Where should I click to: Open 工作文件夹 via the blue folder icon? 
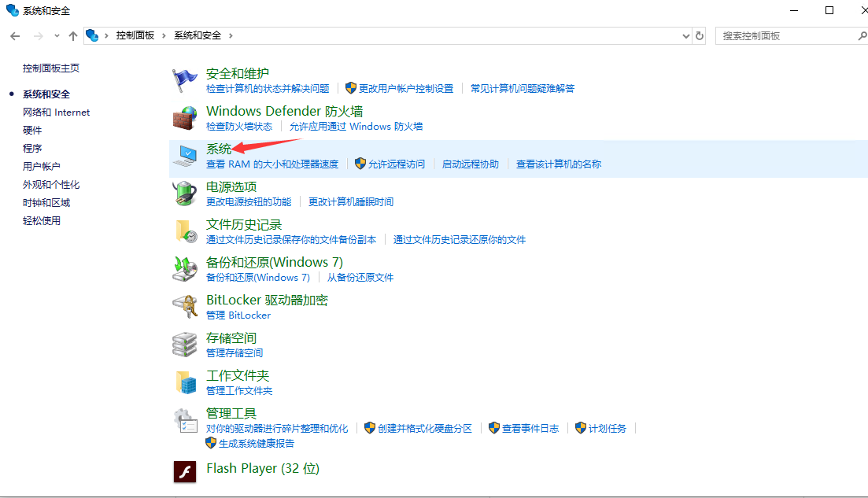pos(184,381)
